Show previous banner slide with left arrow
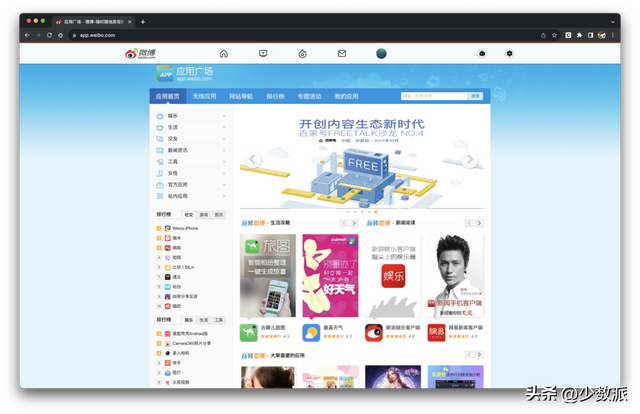Viewport: 640px width, 414px height. [252, 159]
